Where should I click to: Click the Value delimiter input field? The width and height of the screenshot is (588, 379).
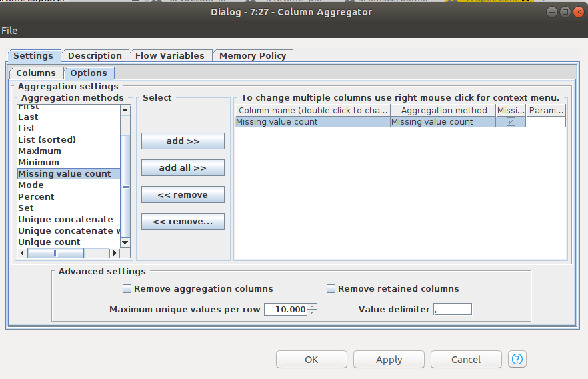point(452,309)
